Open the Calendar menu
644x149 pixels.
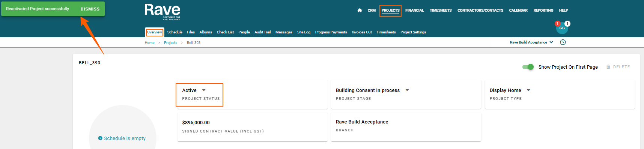point(518,11)
